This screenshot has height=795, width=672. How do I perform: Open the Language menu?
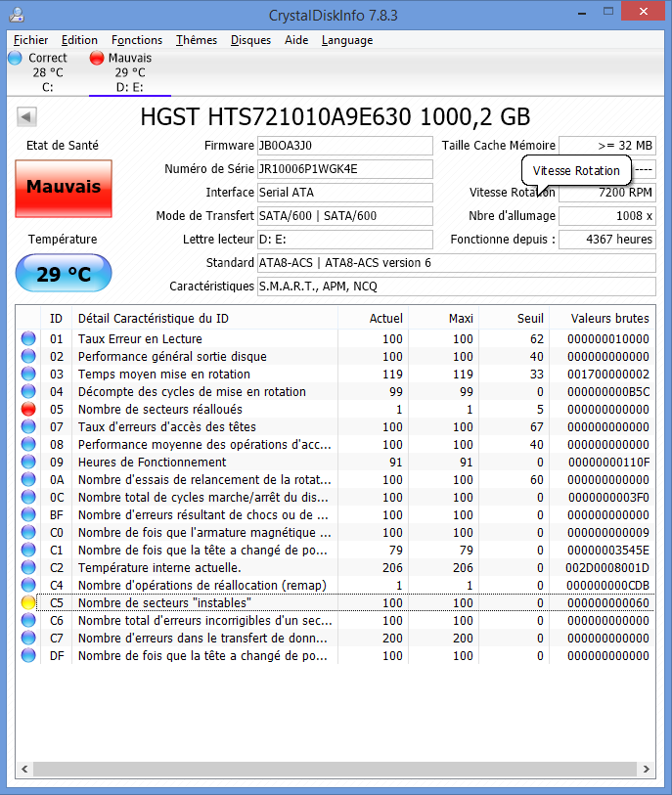(347, 40)
